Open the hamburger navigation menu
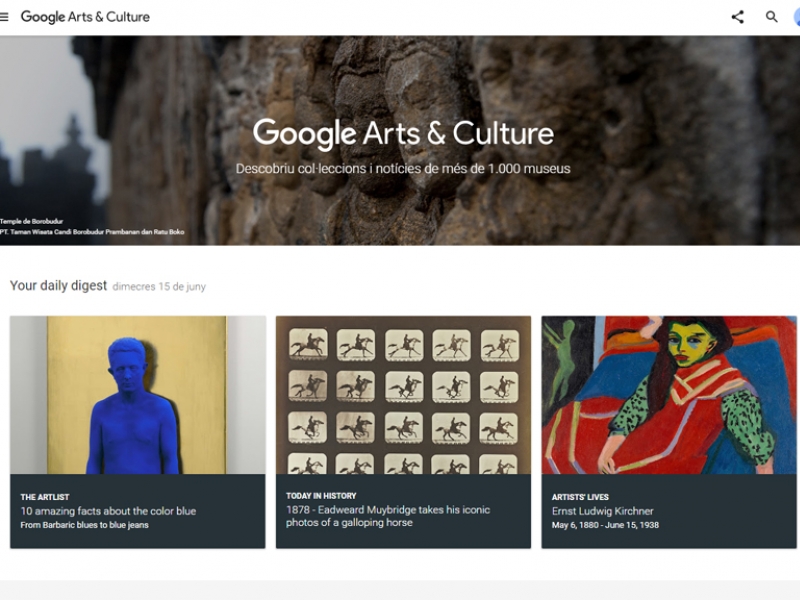This screenshot has height=600, width=800. tap(4, 17)
